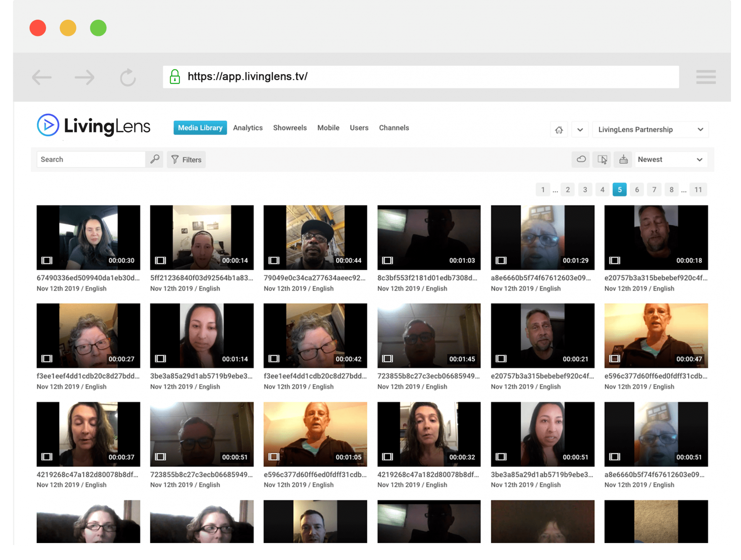Open the Analytics tab

coord(248,128)
